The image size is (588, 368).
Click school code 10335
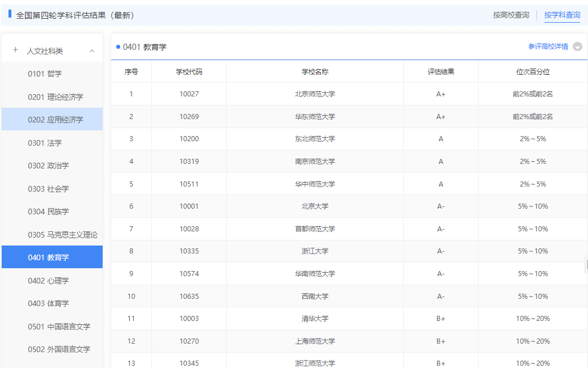click(189, 251)
